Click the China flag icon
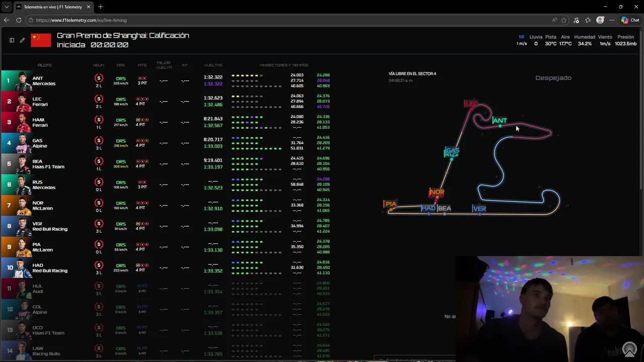Screen dimensions: 644x362 (41, 40)
